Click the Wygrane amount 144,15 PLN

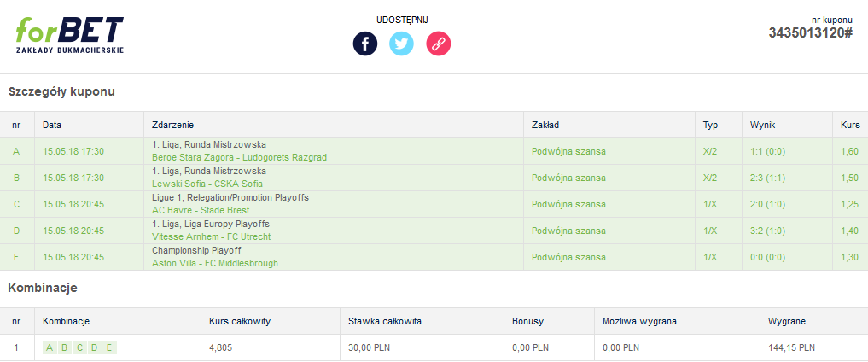click(x=791, y=347)
